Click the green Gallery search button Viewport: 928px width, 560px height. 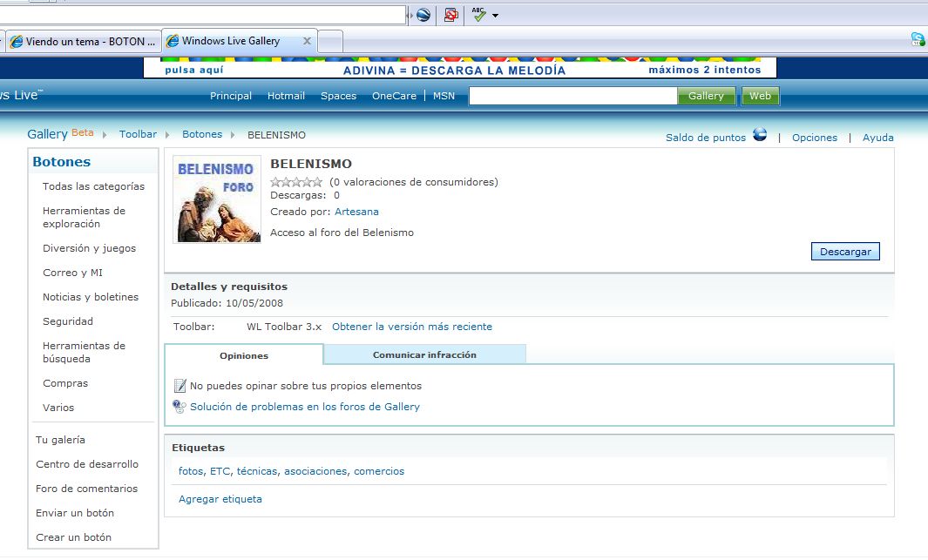point(706,96)
